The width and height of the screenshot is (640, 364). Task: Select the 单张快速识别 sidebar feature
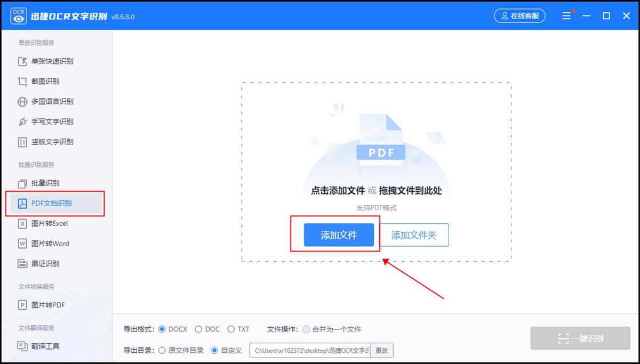[53, 61]
